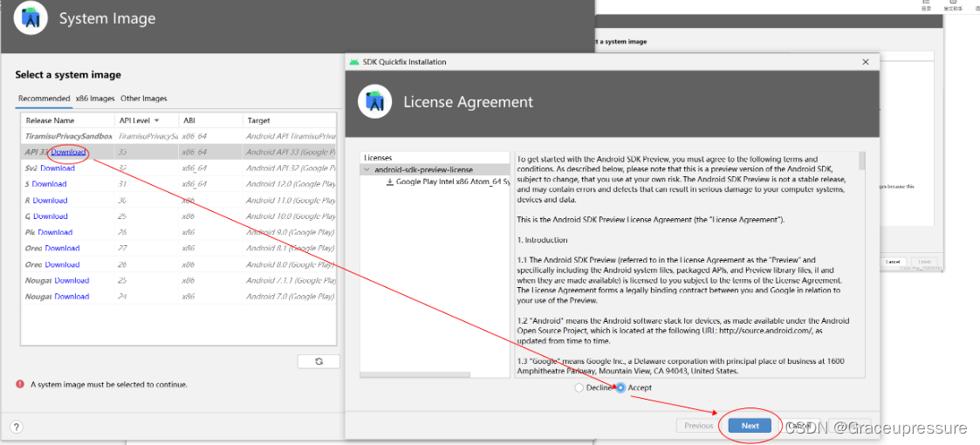Click the Android Studio logo in System Image header

click(x=30, y=18)
